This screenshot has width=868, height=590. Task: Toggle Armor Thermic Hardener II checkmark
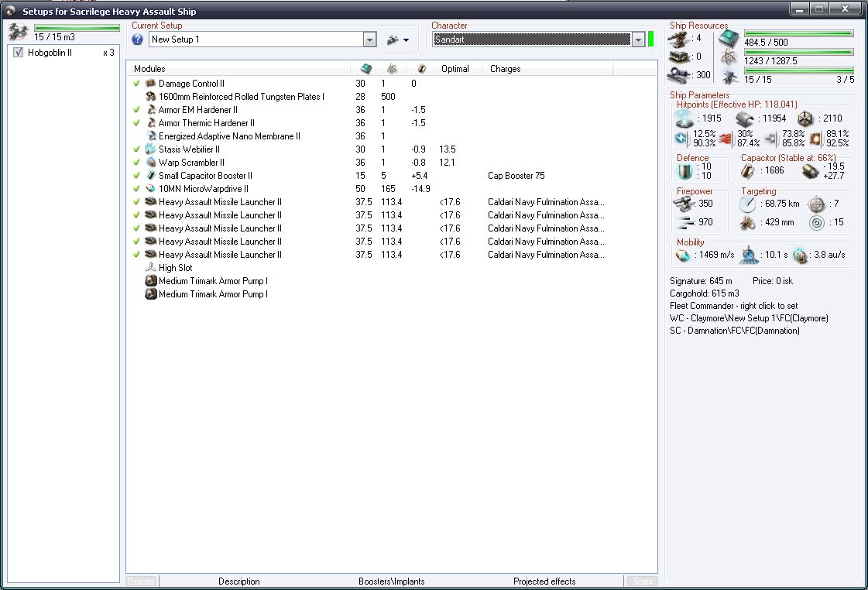[x=137, y=123]
